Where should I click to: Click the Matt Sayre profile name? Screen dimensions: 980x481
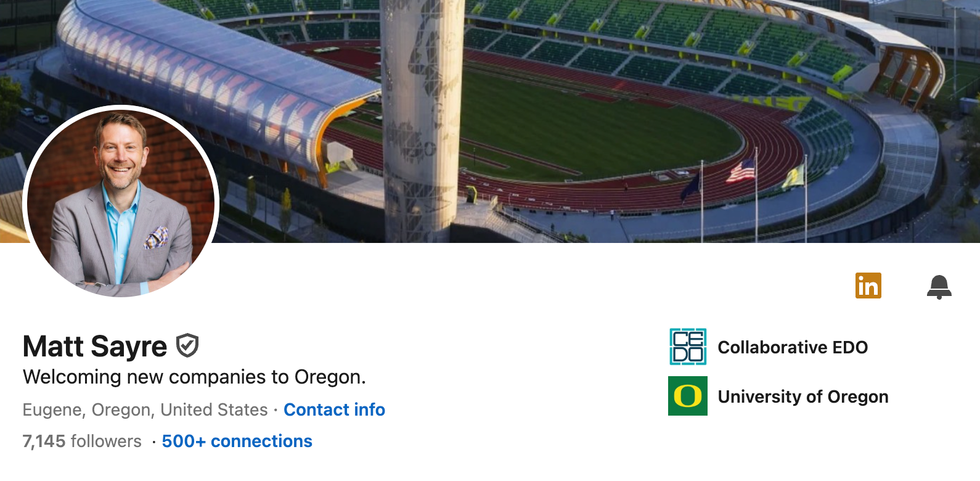95,346
